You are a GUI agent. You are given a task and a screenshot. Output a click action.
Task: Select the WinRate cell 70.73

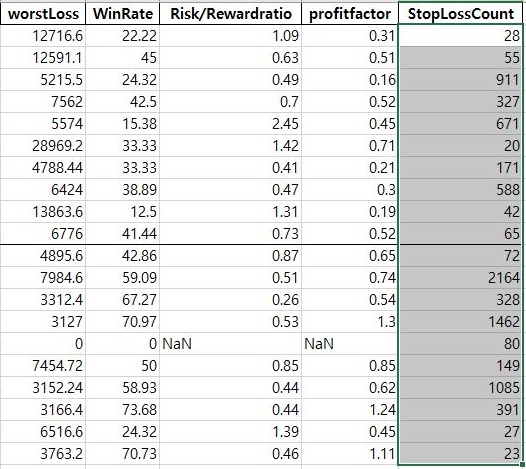click(x=122, y=454)
